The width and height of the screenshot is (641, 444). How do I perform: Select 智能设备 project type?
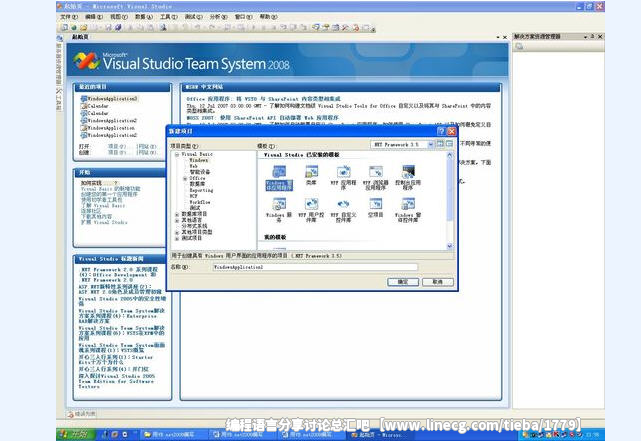[x=199, y=172]
